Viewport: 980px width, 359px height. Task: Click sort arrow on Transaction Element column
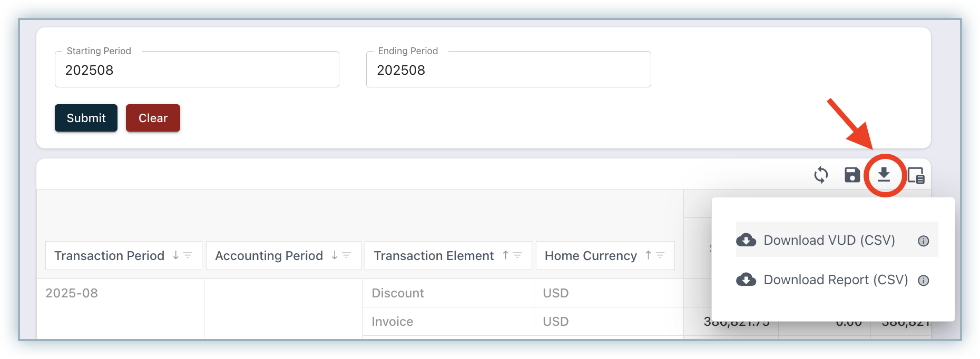[x=505, y=255]
